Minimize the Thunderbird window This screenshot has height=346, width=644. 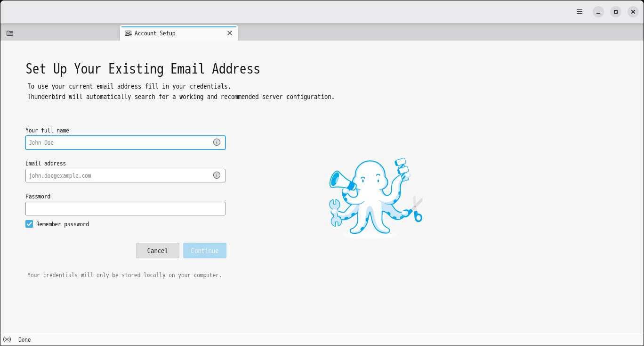(598, 12)
